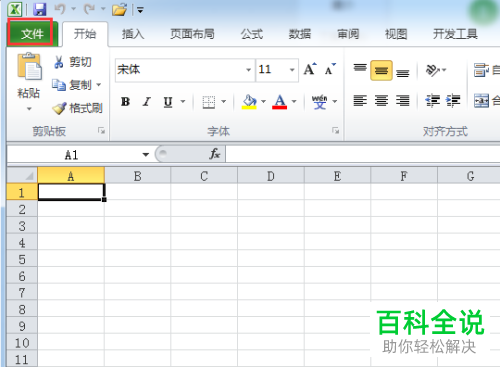Toggle highlighted middle vertical alignment
This screenshot has width=500, height=367.
[x=381, y=70]
